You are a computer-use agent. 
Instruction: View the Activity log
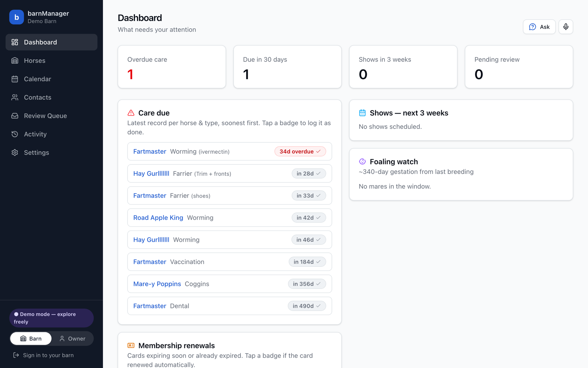pos(51,134)
